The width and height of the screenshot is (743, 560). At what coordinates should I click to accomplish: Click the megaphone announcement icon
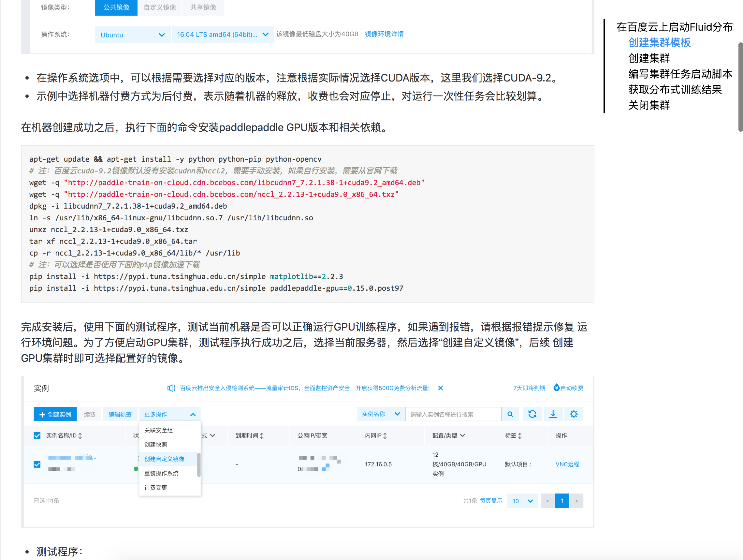[x=171, y=388]
